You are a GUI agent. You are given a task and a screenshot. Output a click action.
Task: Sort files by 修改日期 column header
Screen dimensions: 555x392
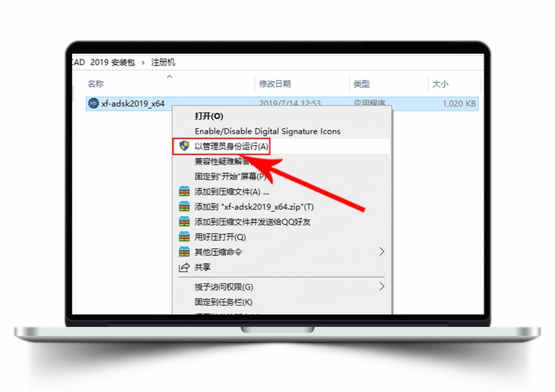[x=275, y=84]
